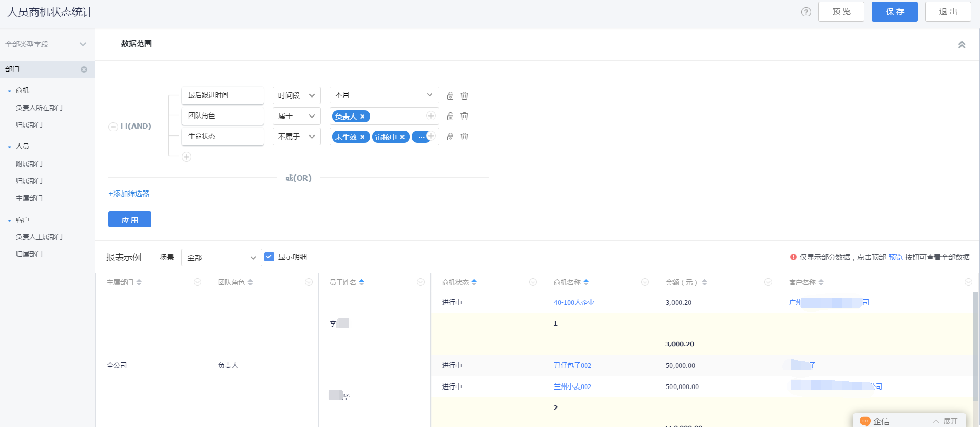Delete the 最后跟进时间 filter row

coord(464,95)
